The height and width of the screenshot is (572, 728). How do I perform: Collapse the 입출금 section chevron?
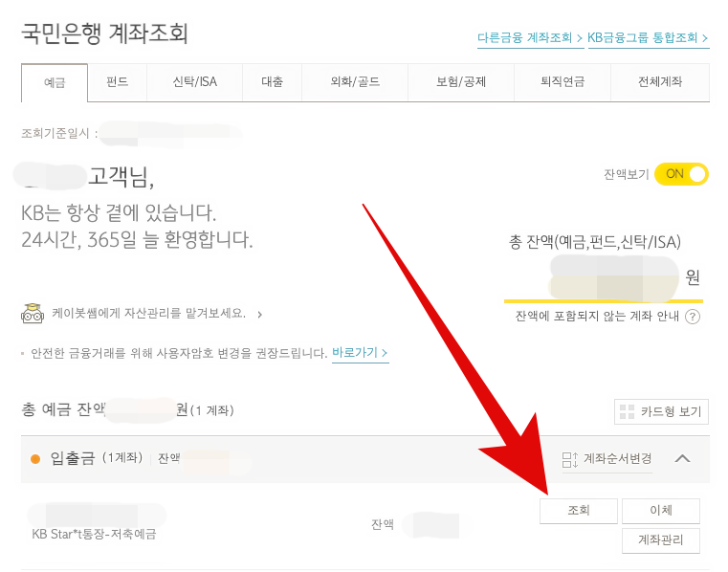tap(682, 459)
